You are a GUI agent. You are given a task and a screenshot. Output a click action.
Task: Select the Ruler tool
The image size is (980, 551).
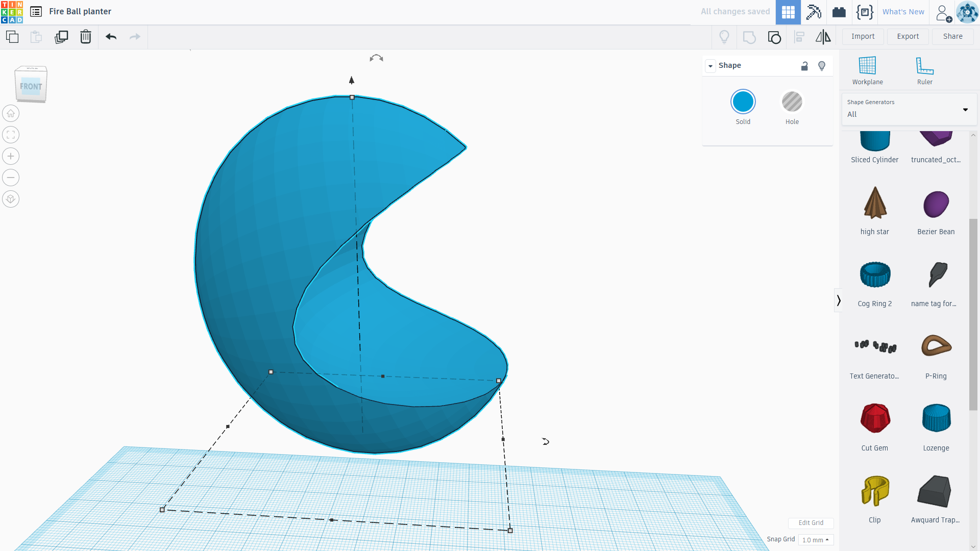(924, 71)
